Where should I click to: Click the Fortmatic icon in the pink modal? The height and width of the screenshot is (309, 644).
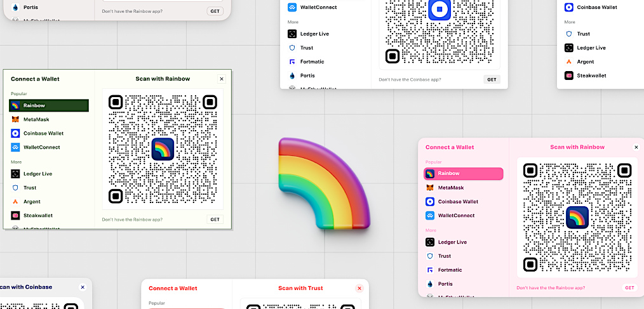pos(430,270)
